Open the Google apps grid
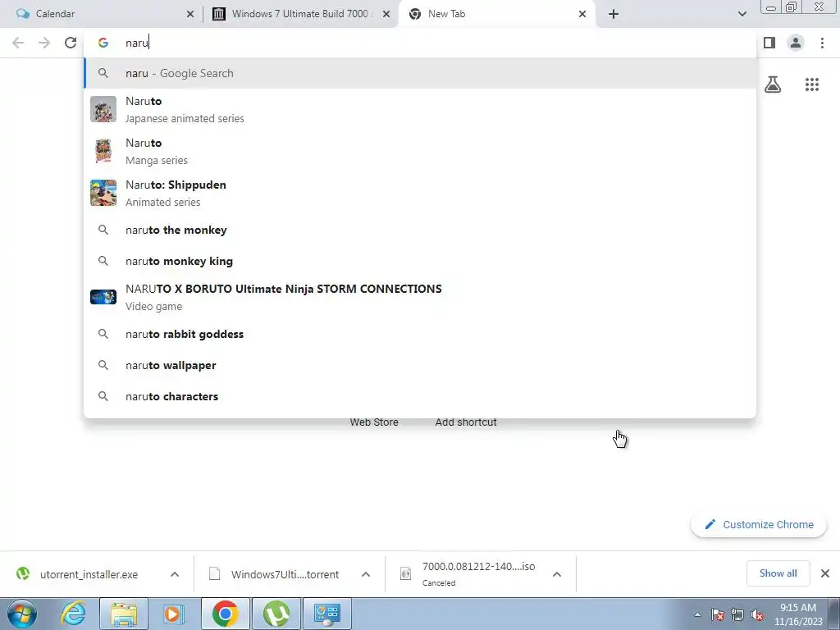The height and width of the screenshot is (630, 840). (812, 84)
